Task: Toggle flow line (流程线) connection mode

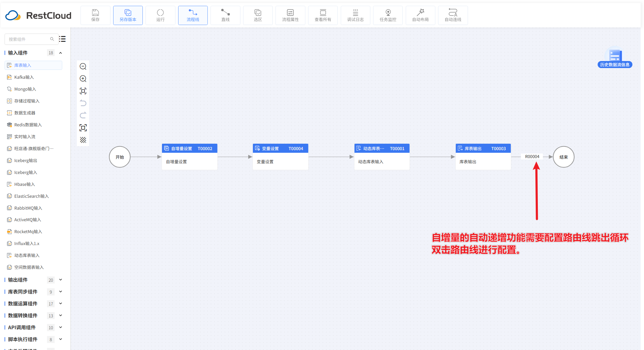Action: pos(193,15)
